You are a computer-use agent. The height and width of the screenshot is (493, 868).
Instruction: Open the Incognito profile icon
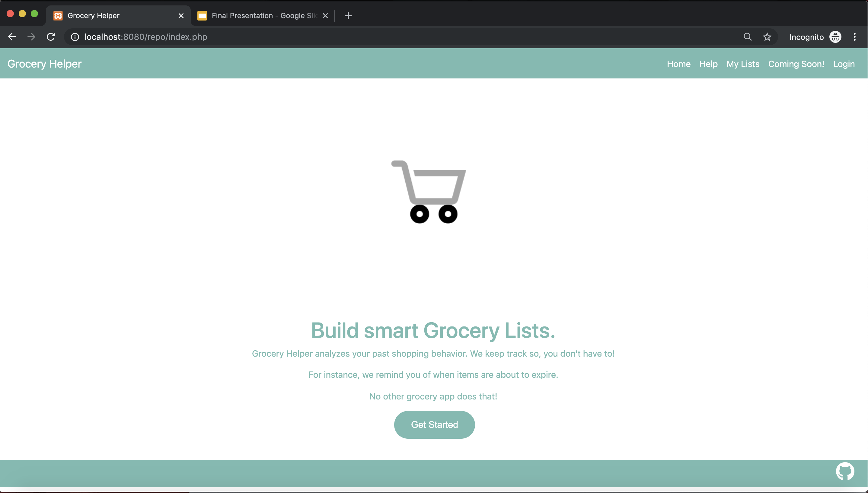coord(835,37)
